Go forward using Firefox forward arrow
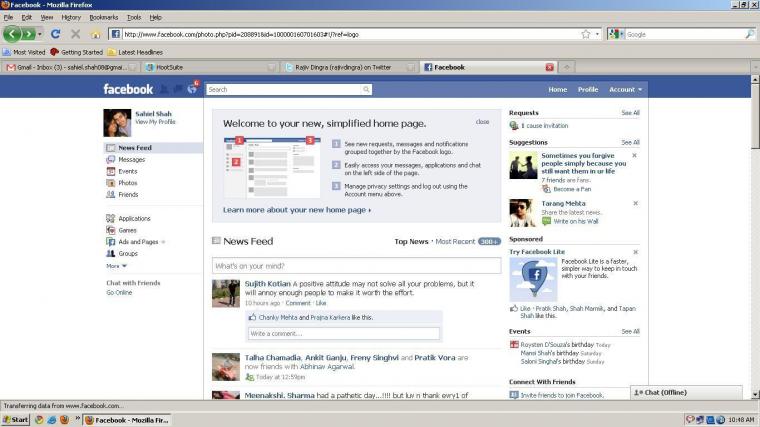This screenshot has width=760, height=427. pos(28,34)
